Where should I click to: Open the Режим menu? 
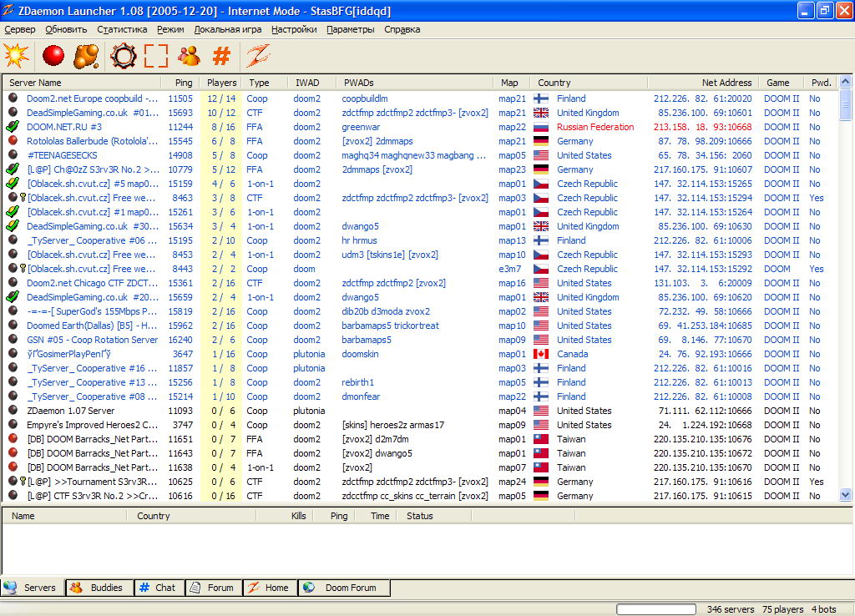coord(170,29)
